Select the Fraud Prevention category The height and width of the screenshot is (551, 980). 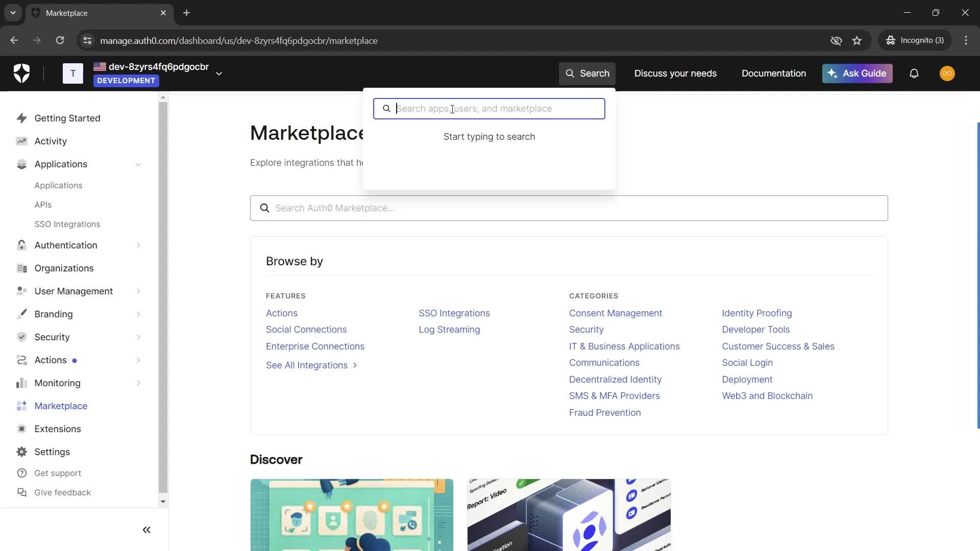tap(605, 413)
